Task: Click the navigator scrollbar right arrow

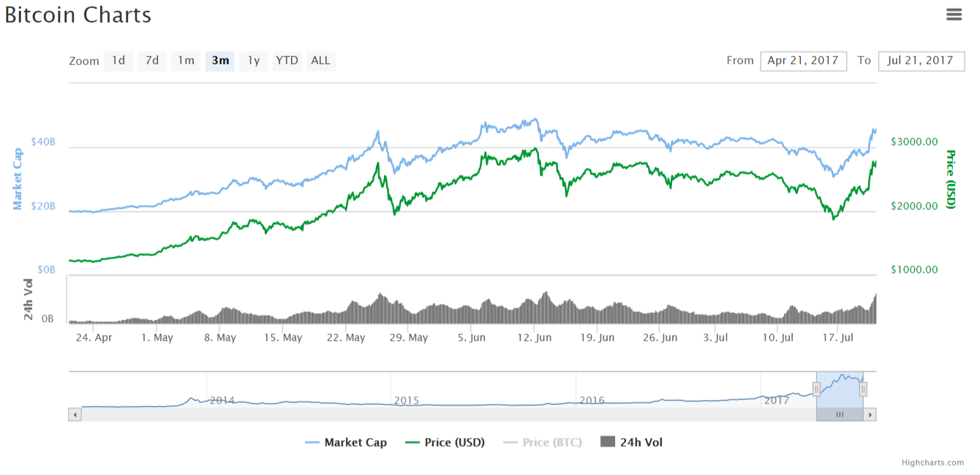Action: click(870, 414)
